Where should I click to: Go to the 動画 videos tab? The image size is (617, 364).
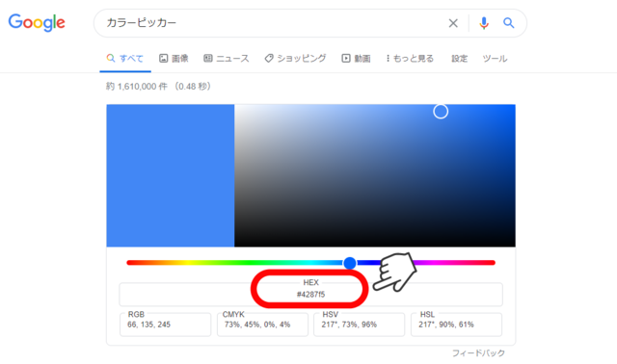pos(356,59)
